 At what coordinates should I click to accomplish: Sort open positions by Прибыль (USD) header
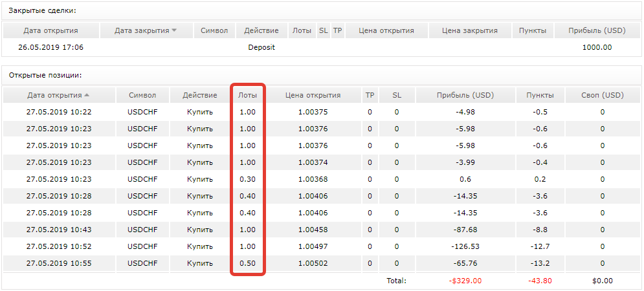click(465, 95)
